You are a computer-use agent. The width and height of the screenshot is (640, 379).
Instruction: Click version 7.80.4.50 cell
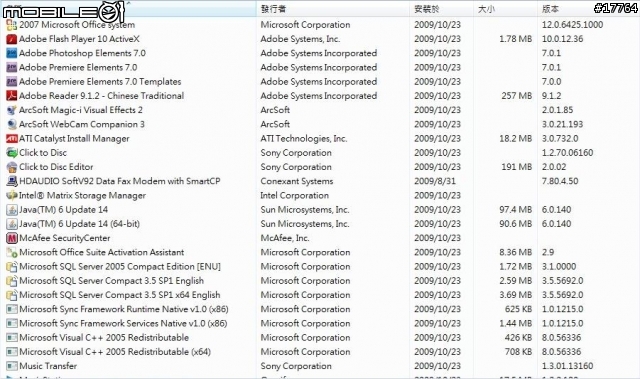coord(560,181)
